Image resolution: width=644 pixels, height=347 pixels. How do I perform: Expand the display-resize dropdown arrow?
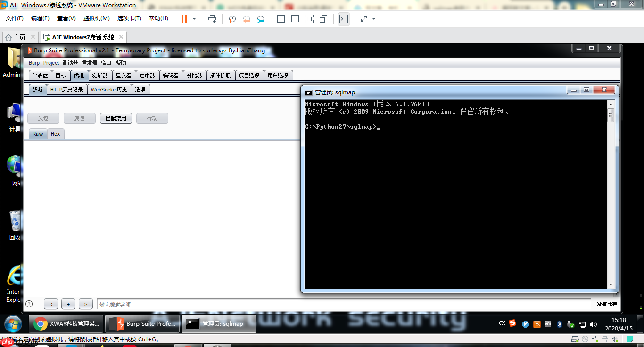(x=375, y=19)
